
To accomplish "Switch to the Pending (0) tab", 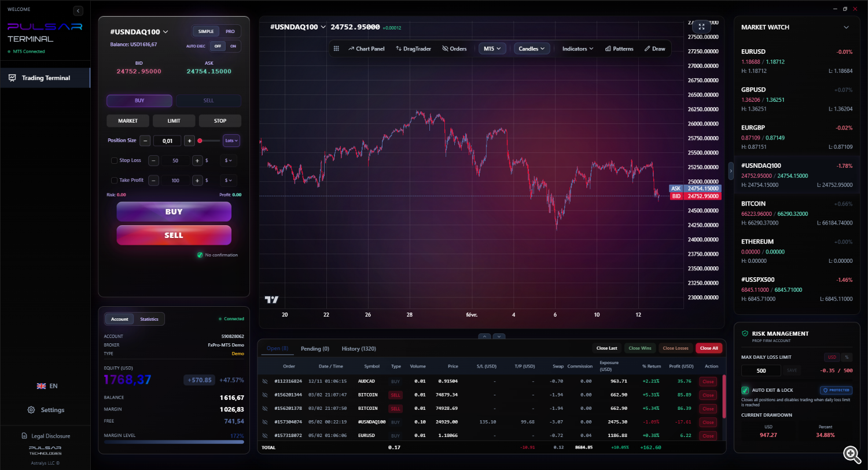I will 315,348.
